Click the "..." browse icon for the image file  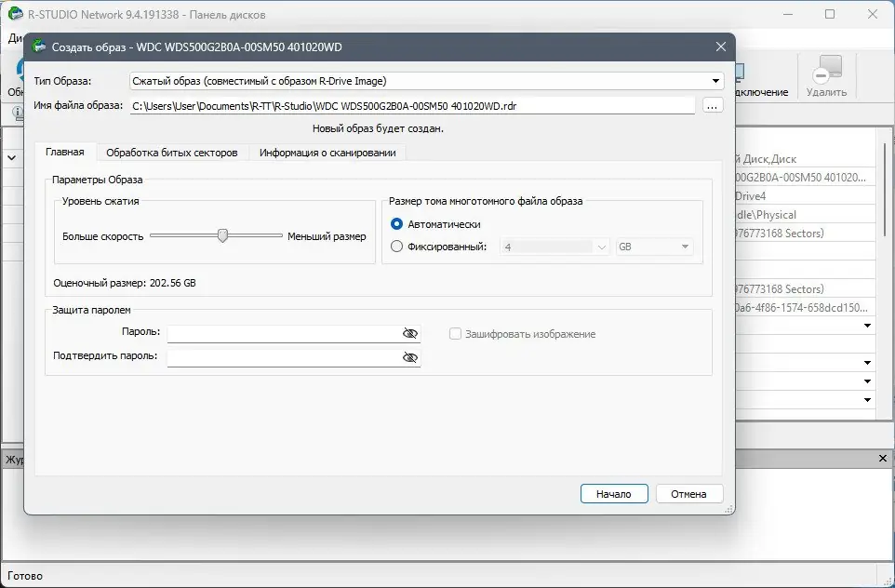[712, 105]
